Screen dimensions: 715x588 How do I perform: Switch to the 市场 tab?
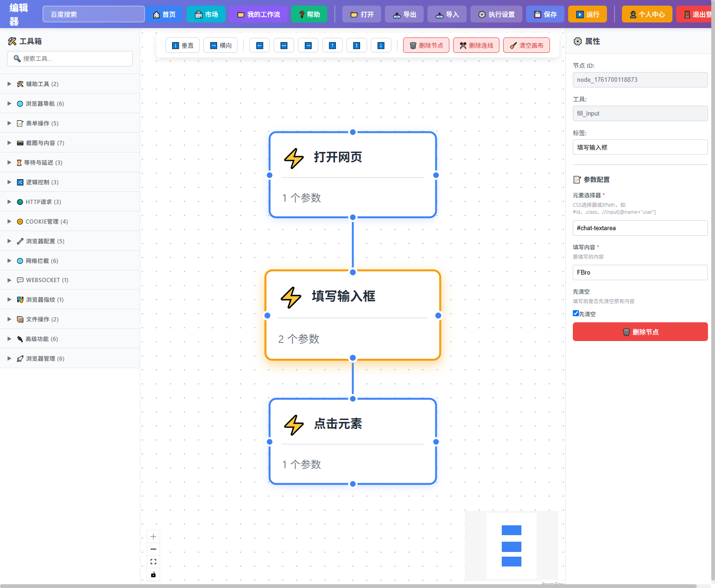point(206,14)
